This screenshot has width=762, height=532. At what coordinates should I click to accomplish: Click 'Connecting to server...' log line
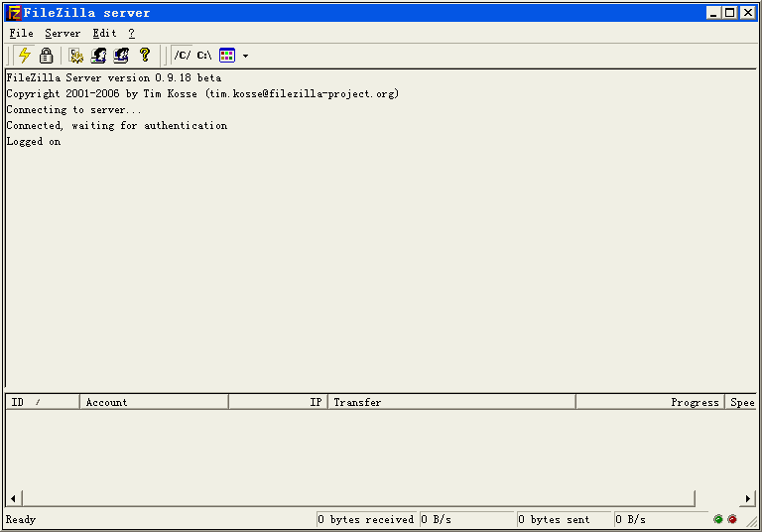[73, 110]
